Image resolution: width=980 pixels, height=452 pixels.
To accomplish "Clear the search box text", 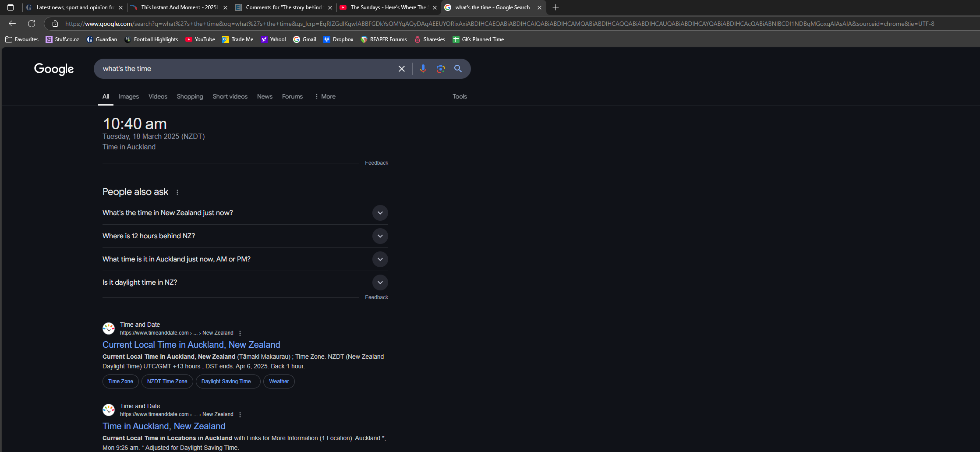I will pyautogui.click(x=401, y=69).
